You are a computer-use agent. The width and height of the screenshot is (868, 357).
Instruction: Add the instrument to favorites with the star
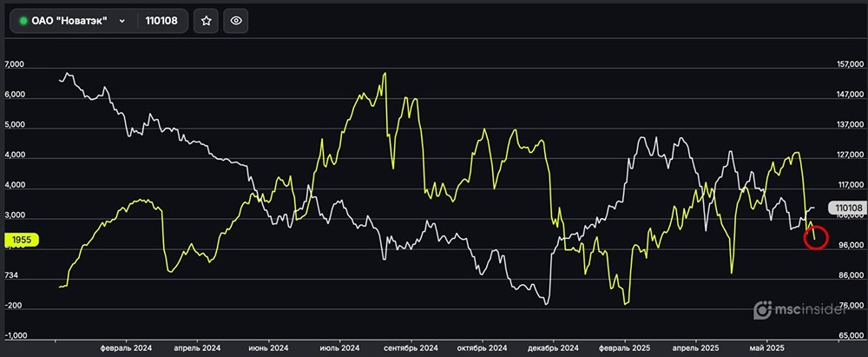[x=207, y=21]
